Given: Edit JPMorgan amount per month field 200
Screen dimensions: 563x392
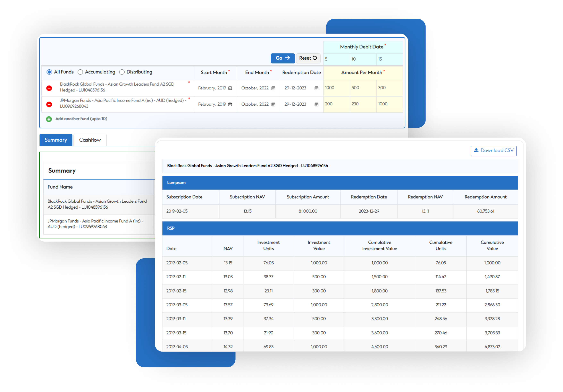Looking at the screenshot, I should coord(336,104).
